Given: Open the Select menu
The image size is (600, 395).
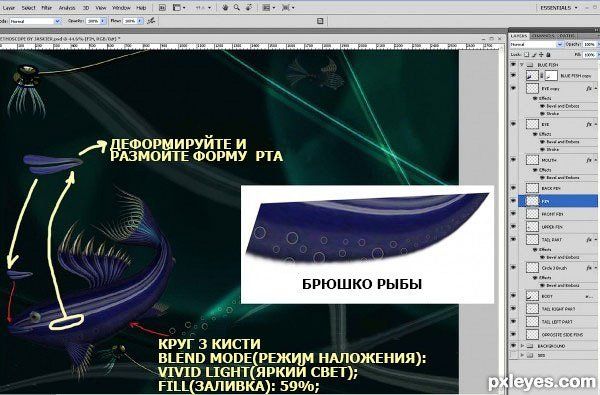Looking at the screenshot, I should tap(28, 8).
